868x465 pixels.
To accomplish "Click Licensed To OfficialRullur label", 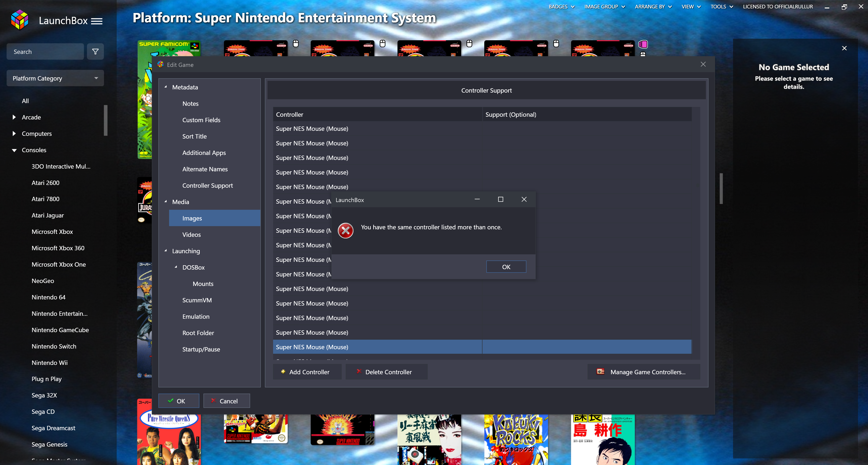I will 778,6.
